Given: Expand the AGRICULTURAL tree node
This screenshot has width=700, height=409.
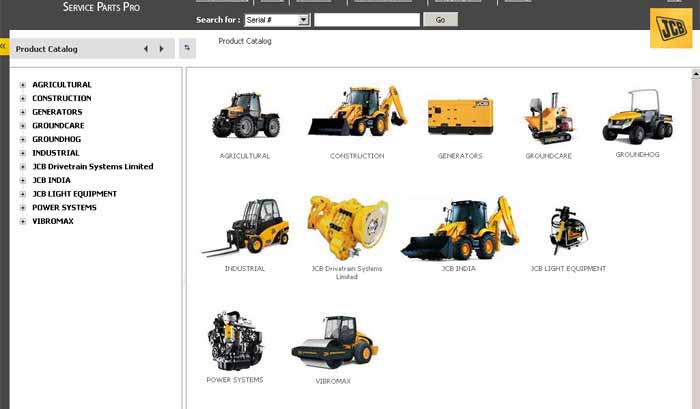Looking at the screenshot, I should tap(22, 85).
